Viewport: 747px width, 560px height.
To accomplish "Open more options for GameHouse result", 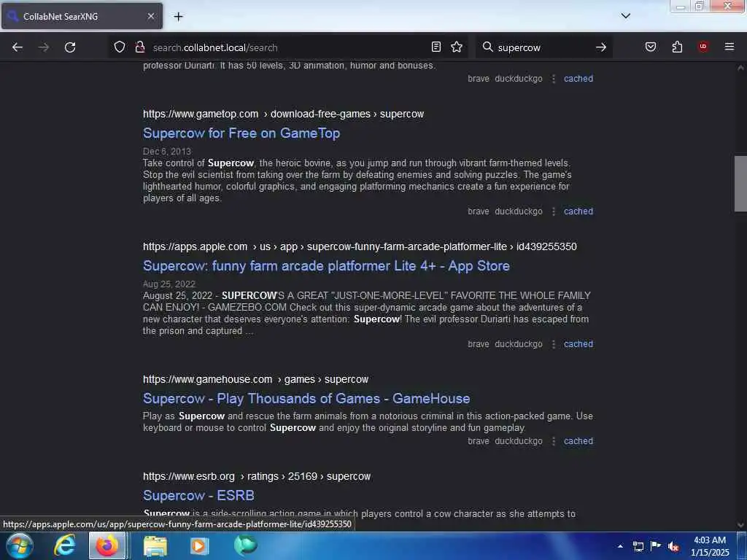I will tap(554, 441).
